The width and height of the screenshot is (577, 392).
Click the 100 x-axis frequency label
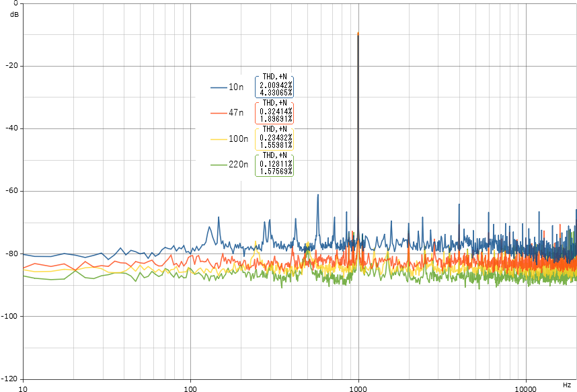coord(190,389)
